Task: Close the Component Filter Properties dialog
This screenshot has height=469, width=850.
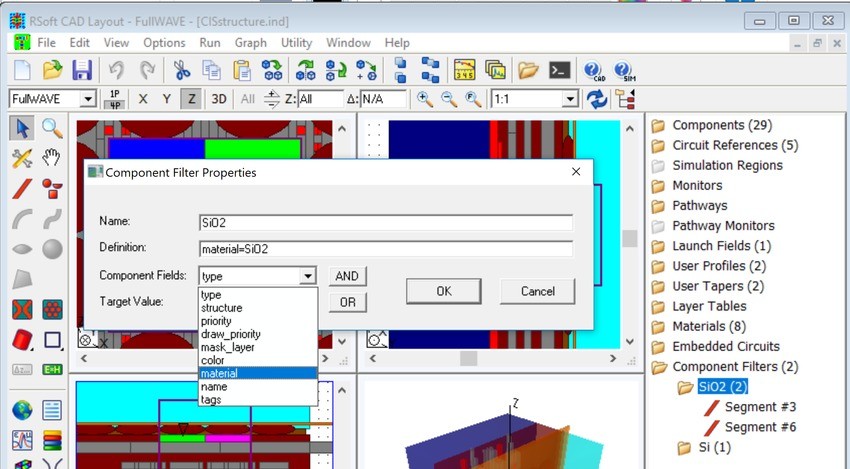Action: pos(576,172)
